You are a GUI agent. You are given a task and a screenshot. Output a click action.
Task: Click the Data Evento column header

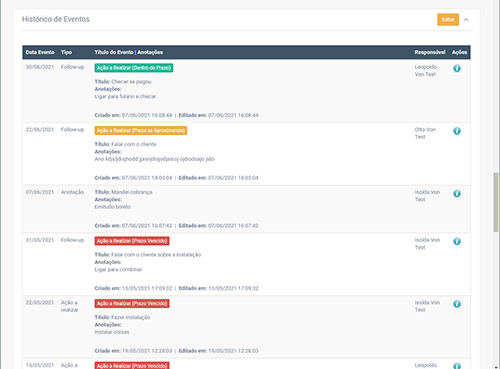pos(40,52)
